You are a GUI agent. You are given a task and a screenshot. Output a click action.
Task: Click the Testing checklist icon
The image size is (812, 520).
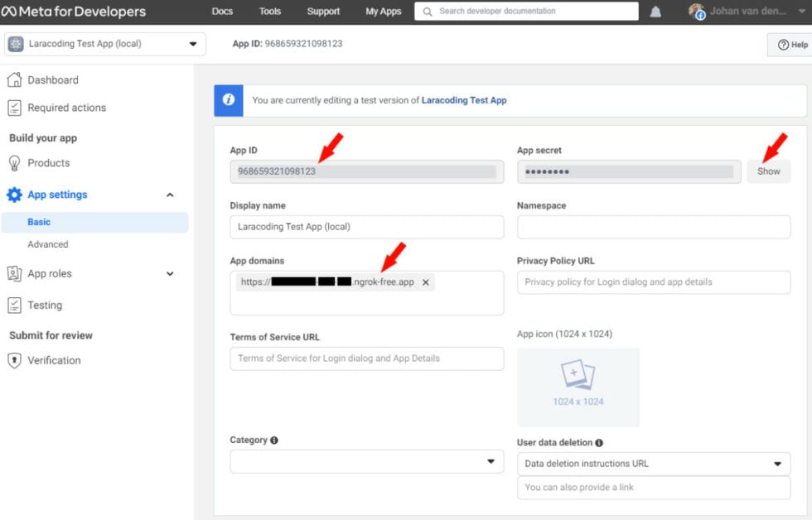coord(15,306)
